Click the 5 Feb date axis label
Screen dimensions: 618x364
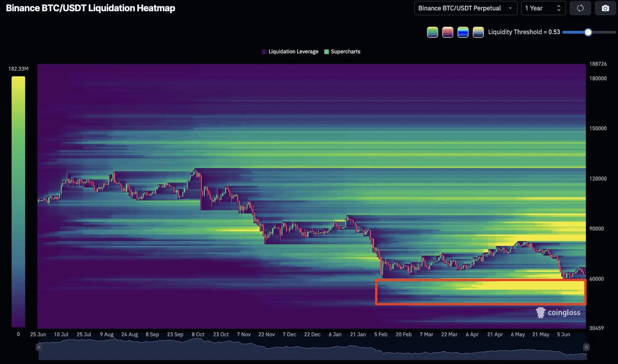[x=381, y=334]
